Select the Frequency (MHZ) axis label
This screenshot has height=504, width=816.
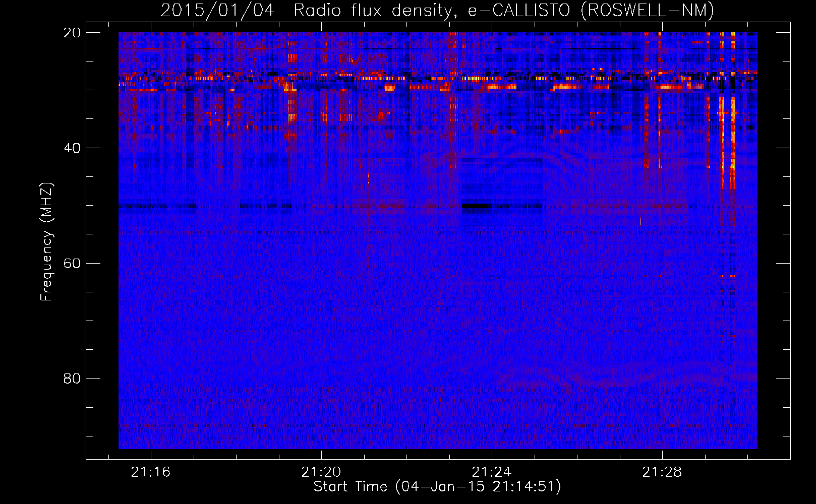coord(46,242)
